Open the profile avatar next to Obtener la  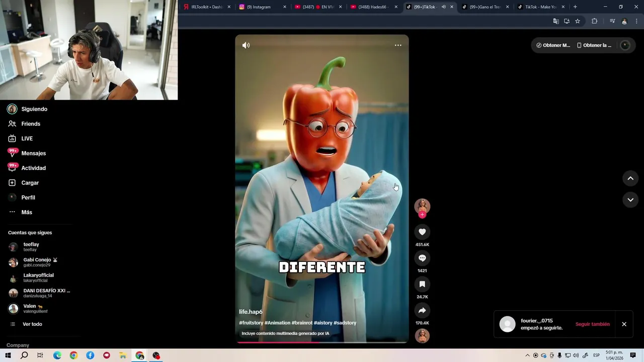point(625,45)
